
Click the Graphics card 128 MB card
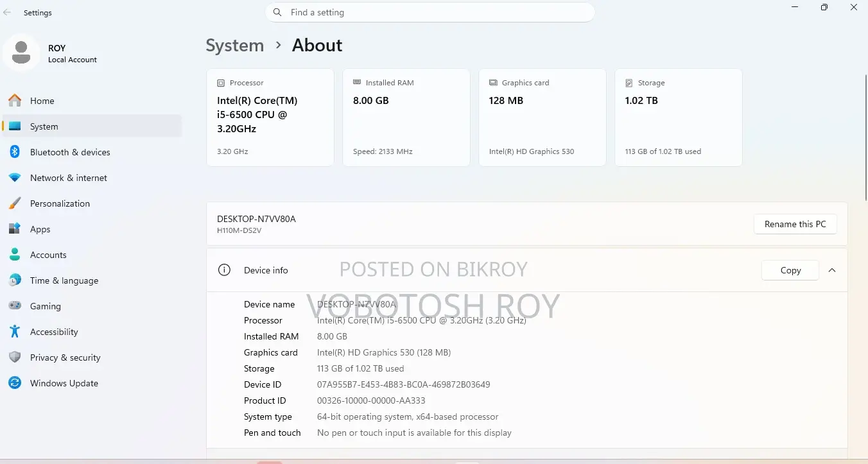[542, 117]
